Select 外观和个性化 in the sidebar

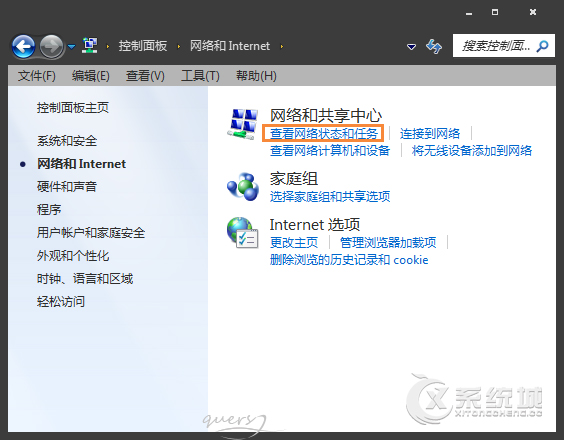tap(73, 255)
